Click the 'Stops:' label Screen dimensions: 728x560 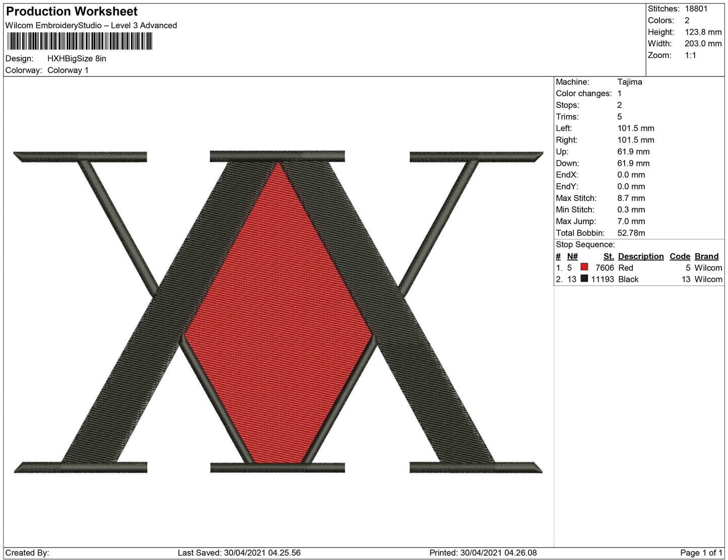coord(568,105)
